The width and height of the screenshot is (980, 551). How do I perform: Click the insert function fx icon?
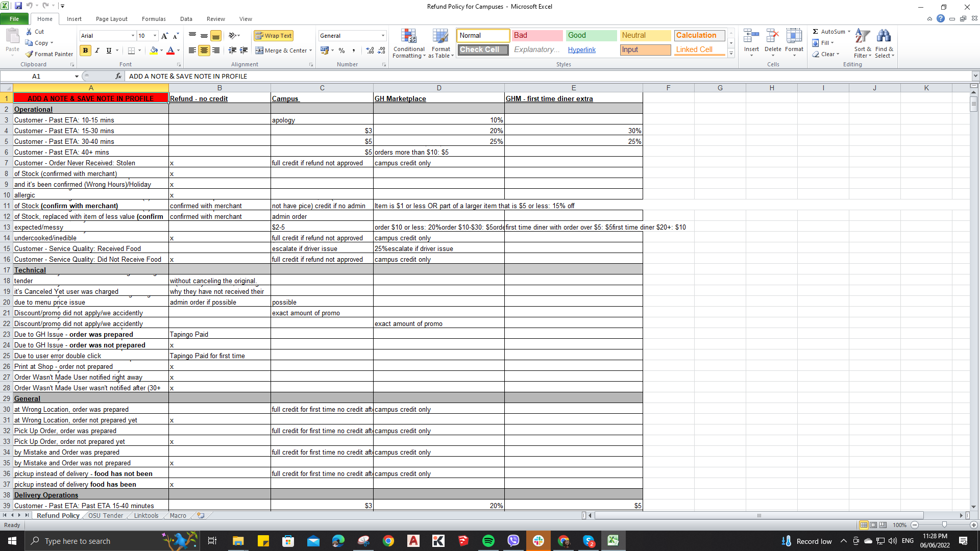click(118, 76)
